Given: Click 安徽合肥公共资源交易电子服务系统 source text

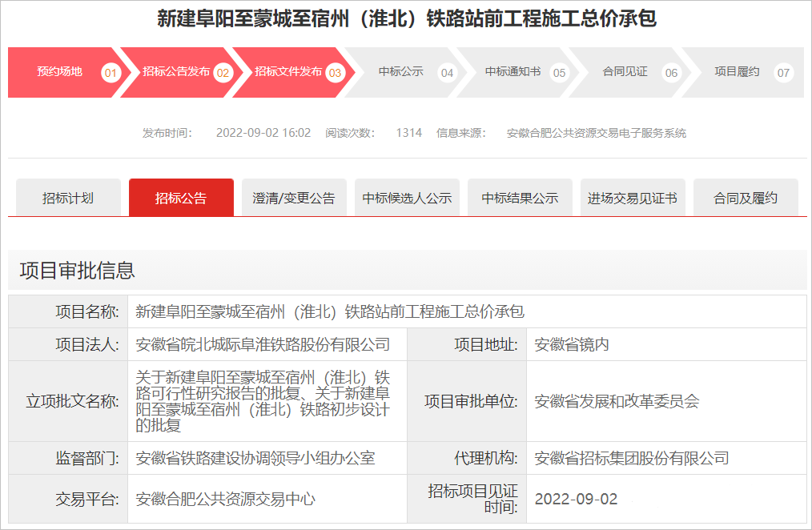Looking at the screenshot, I should pos(596,133).
